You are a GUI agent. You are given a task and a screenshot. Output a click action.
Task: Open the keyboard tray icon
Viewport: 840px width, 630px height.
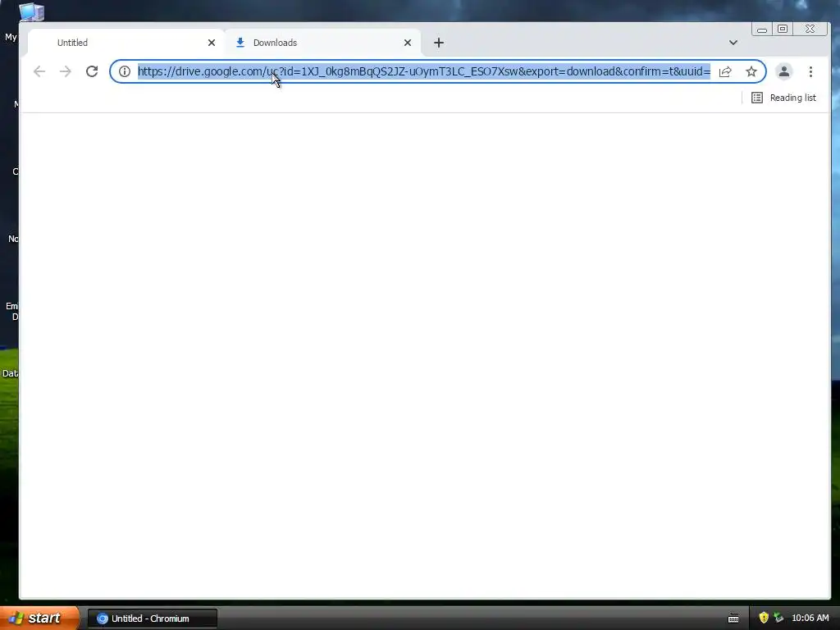click(x=733, y=619)
